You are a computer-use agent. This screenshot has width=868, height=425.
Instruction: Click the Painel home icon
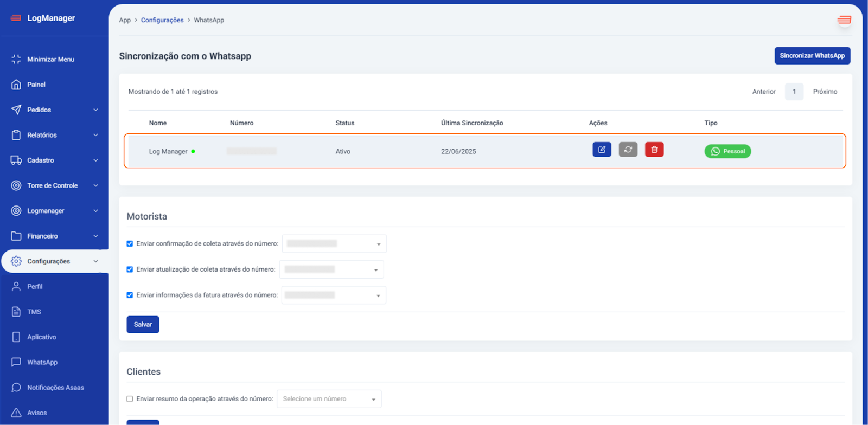(16, 85)
